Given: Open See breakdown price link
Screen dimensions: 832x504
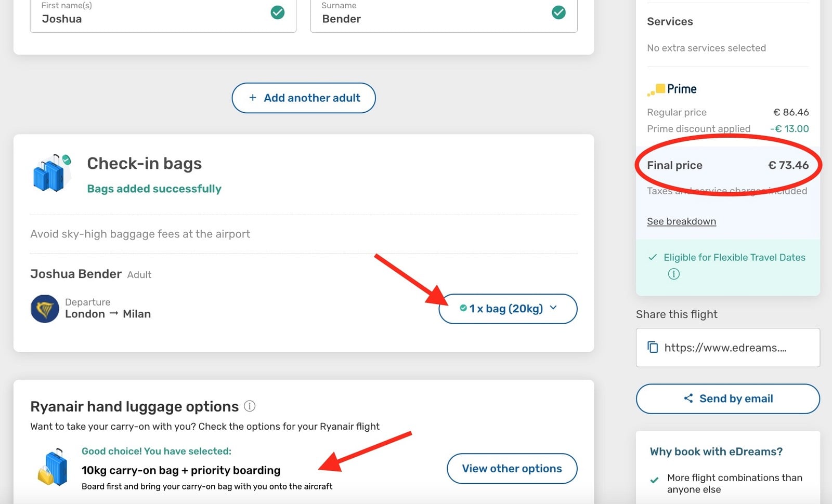Looking at the screenshot, I should click(681, 221).
